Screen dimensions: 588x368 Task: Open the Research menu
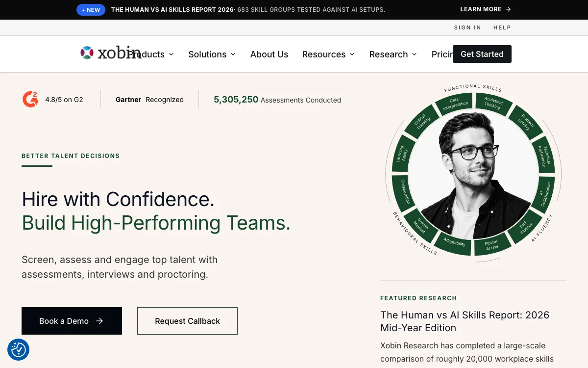393,54
